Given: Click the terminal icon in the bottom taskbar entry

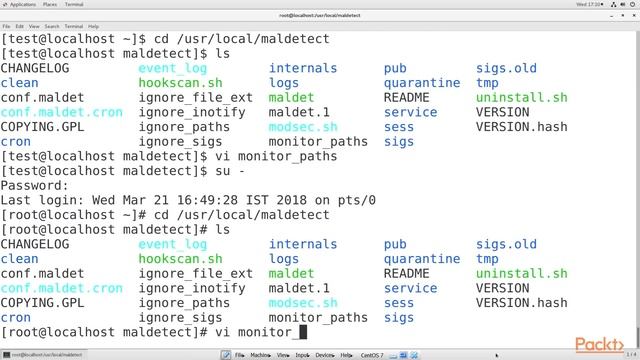Looking at the screenshot, I should pos(7,355).
